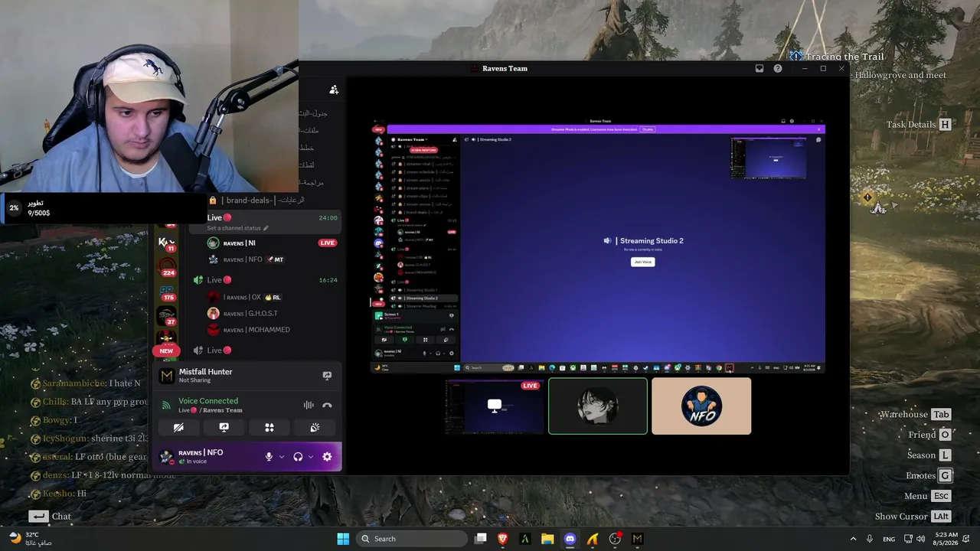
Task: Share your screen button in voice panel
Action: [224, 428]
